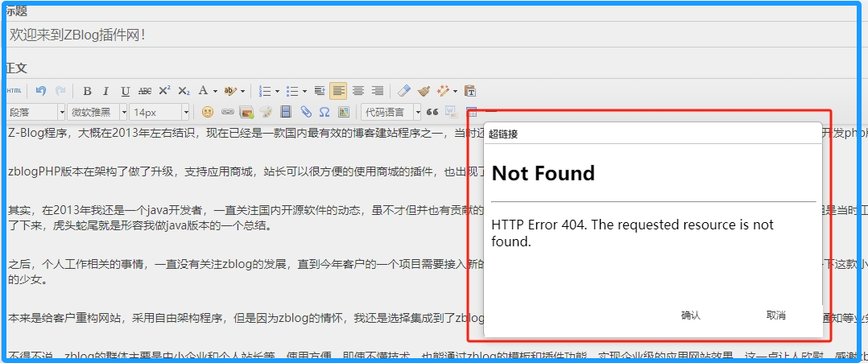Screen dimensions: 868x363
Task: Click 确认 button in hyperlink dialog
Action: click(690, 316)
